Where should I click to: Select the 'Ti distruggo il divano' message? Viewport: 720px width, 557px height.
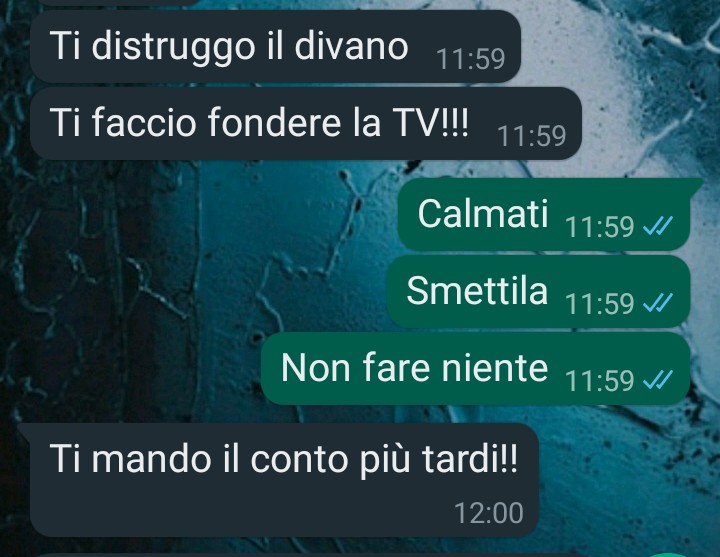point(276,46)
